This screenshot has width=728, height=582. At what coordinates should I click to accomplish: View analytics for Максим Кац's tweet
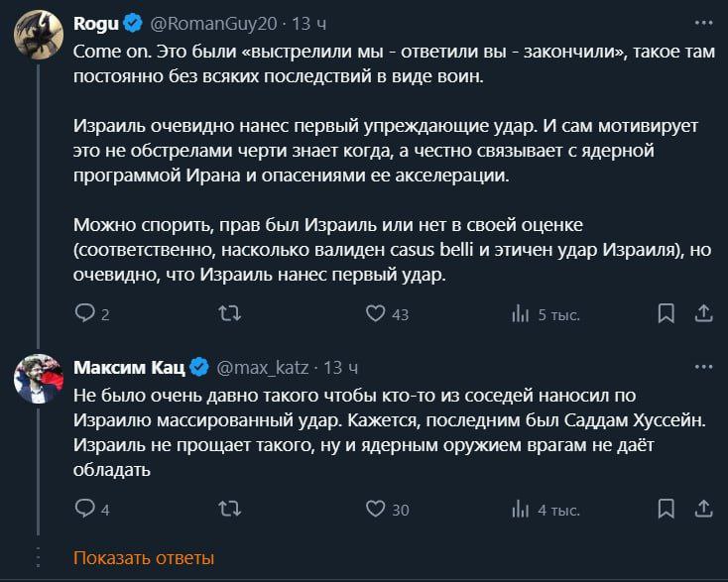pos(520,510)
